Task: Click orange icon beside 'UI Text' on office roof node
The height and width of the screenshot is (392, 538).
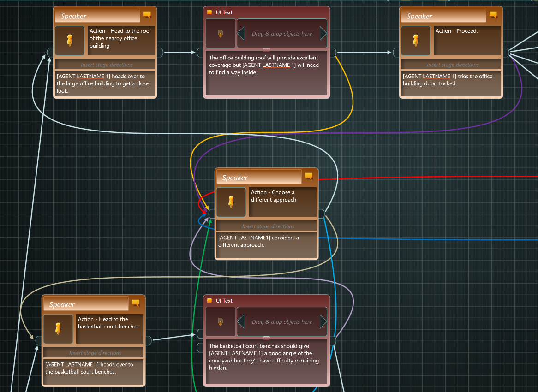Action: point(209,12)
